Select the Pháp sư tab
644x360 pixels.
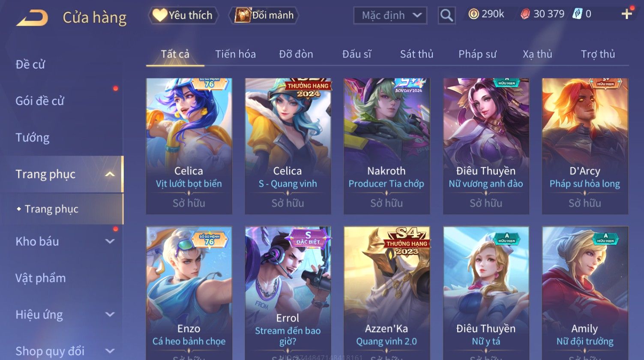tap(477, 54)
